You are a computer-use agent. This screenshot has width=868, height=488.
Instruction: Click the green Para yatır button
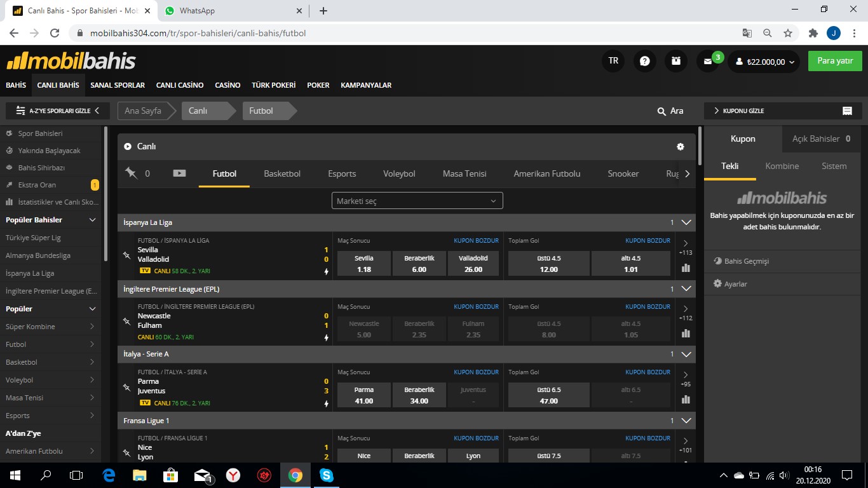pos(835,61)
